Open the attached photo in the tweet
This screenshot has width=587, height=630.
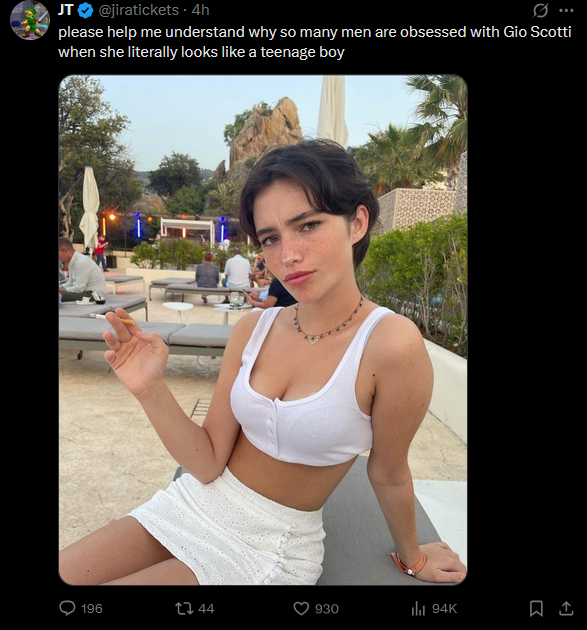(x=263, y=329)
